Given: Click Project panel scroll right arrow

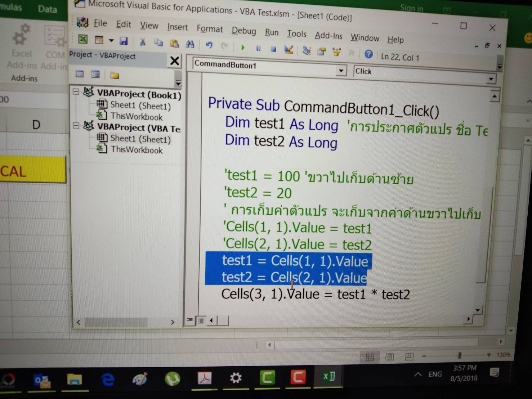Looking at the screenshot, I should pyautogui.click(x=172, y=322).
